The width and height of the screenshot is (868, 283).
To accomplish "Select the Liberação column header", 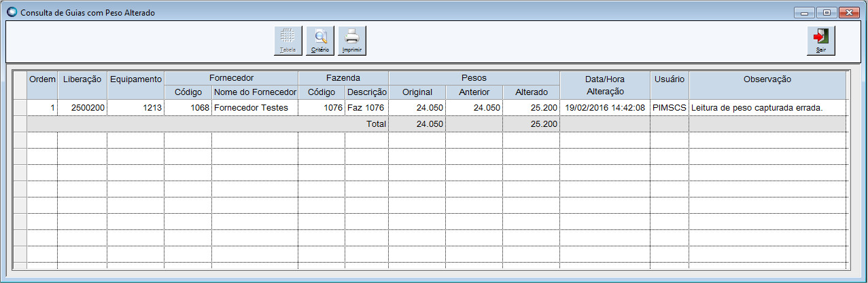I will click(82, 85).
